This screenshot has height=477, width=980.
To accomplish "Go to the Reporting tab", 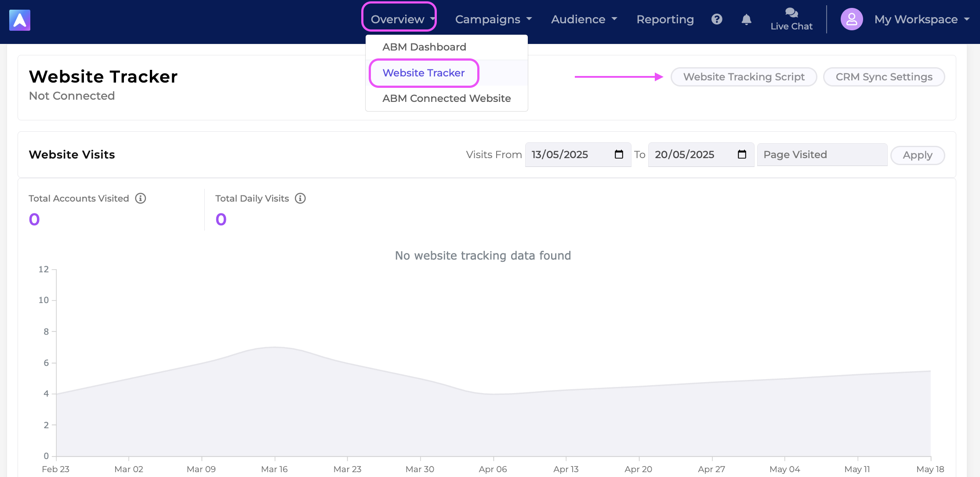I will [x=665, y=19].
